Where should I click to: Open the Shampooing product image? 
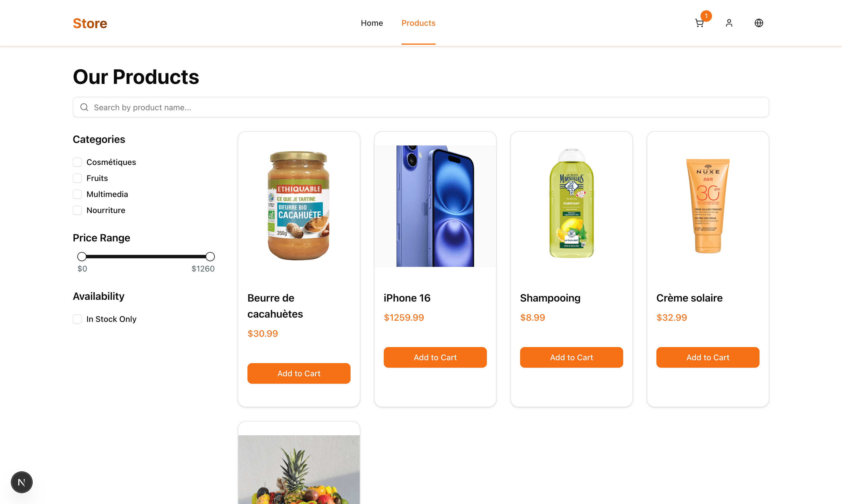[x=571, y=204]
